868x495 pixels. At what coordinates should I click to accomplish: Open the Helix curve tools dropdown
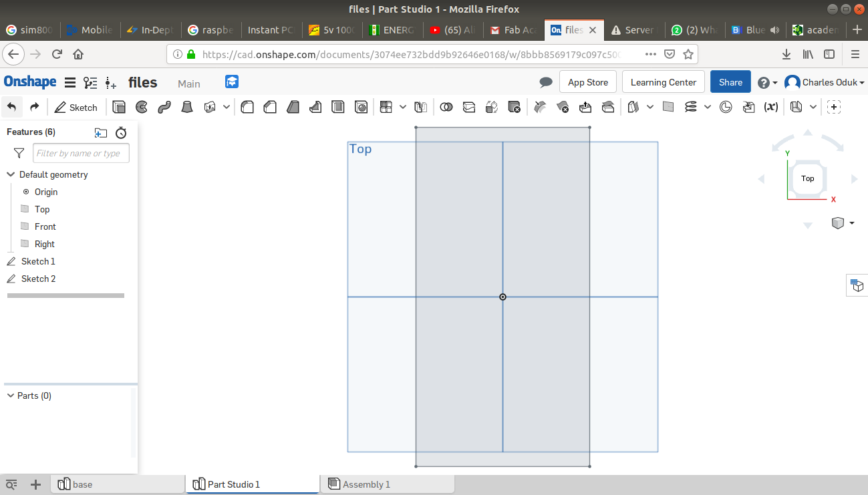click(x=708, y=107)
